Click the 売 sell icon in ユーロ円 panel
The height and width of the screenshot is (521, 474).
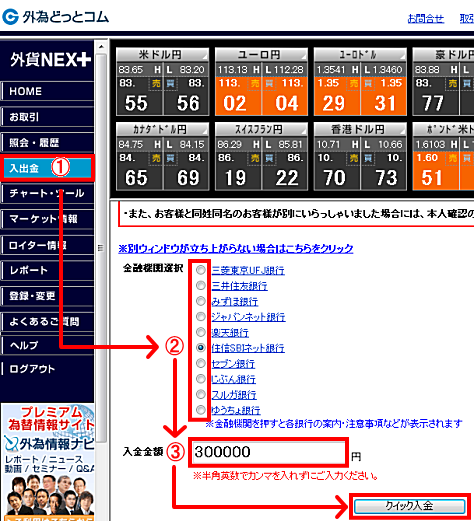[x=255, y=83]
